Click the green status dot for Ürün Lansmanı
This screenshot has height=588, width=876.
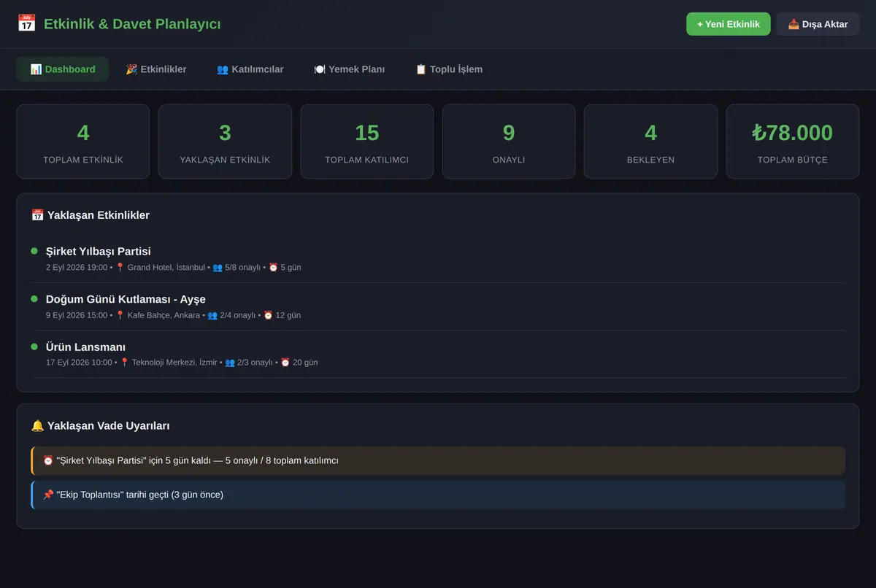click(34, 347)
